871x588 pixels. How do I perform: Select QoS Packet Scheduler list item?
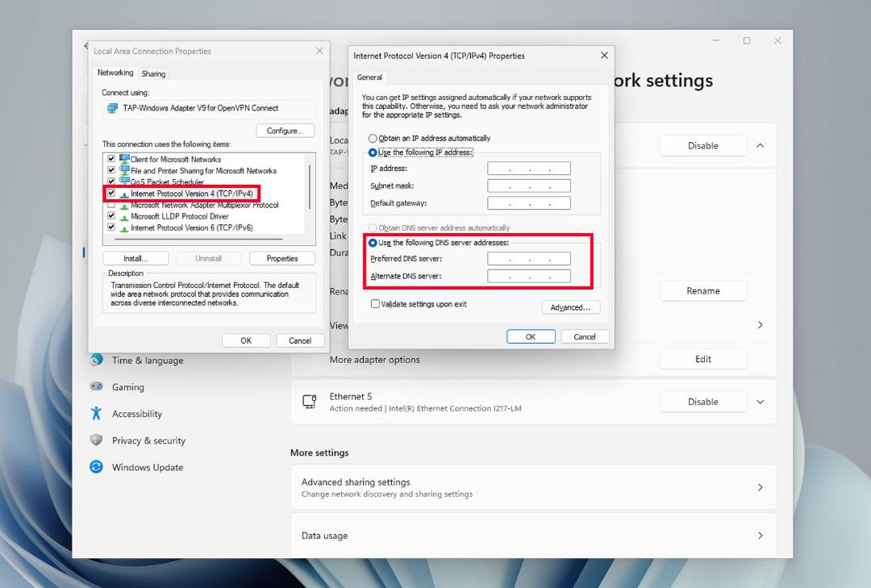tap(167, 181)
